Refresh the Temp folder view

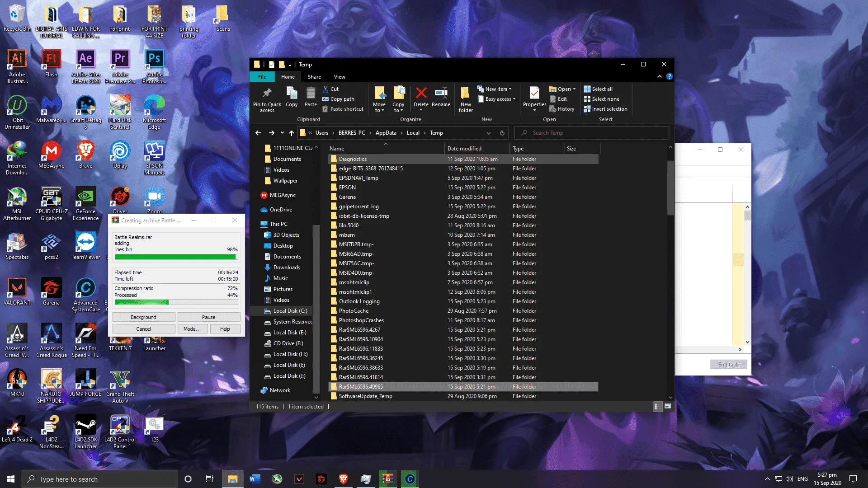point(502,133)
